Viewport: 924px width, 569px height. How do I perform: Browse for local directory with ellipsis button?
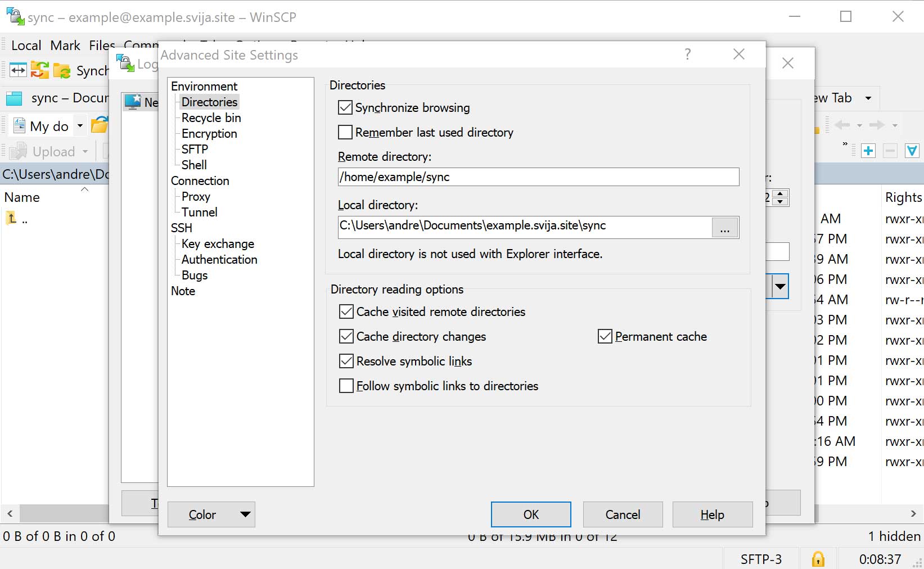(x=725, y=228)
